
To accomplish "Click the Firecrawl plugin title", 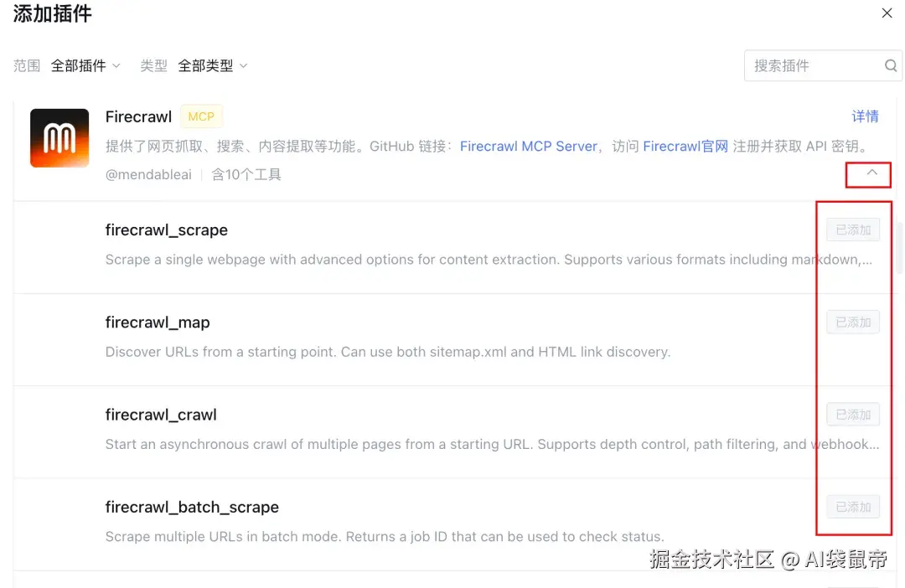I will [x=138, y=116].
